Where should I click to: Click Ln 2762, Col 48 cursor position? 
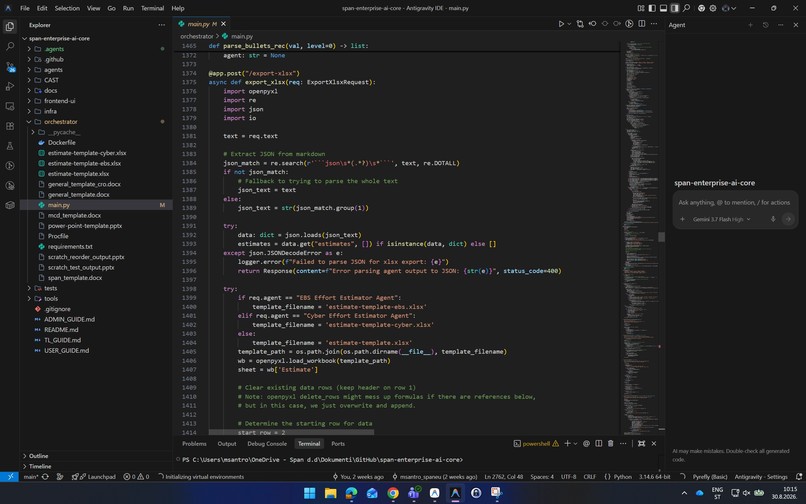point(503,477)
